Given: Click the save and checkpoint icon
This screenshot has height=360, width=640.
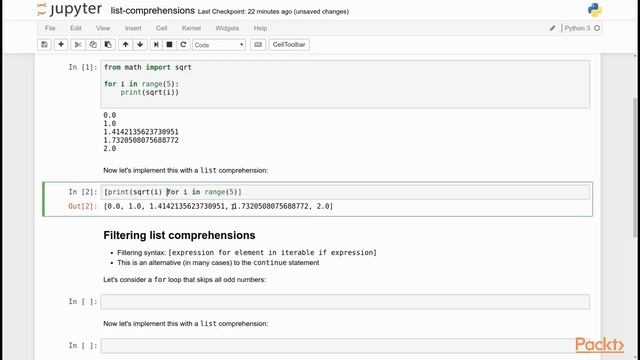Looking at the screenshot, I should tap(44, 44).
